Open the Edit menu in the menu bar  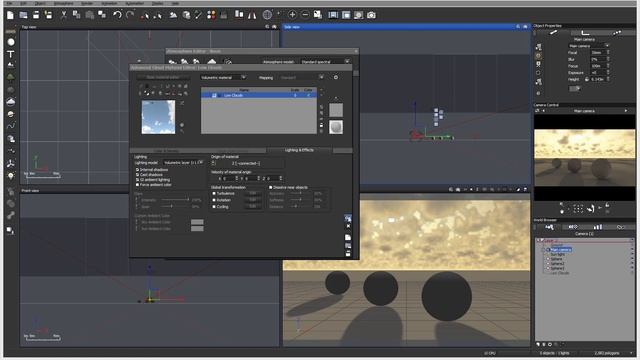(x=23, y=3)
